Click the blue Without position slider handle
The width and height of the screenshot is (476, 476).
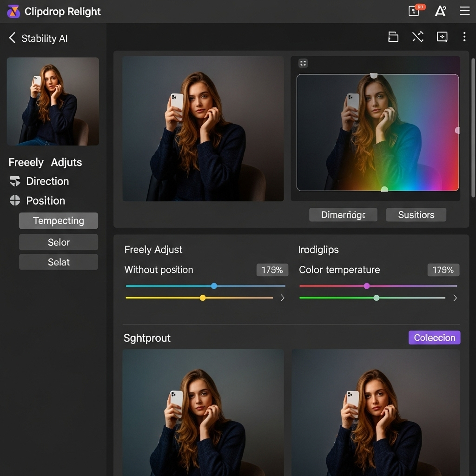214,286
